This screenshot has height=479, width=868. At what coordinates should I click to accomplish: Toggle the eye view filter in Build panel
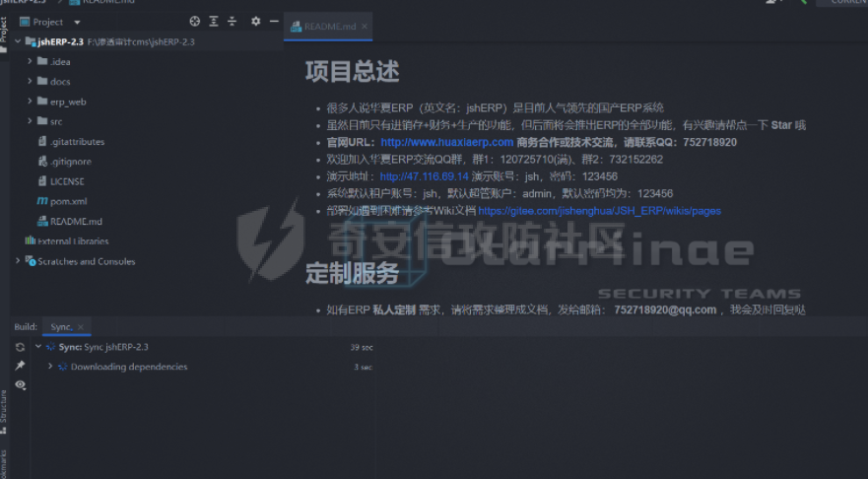coord(21,384)
